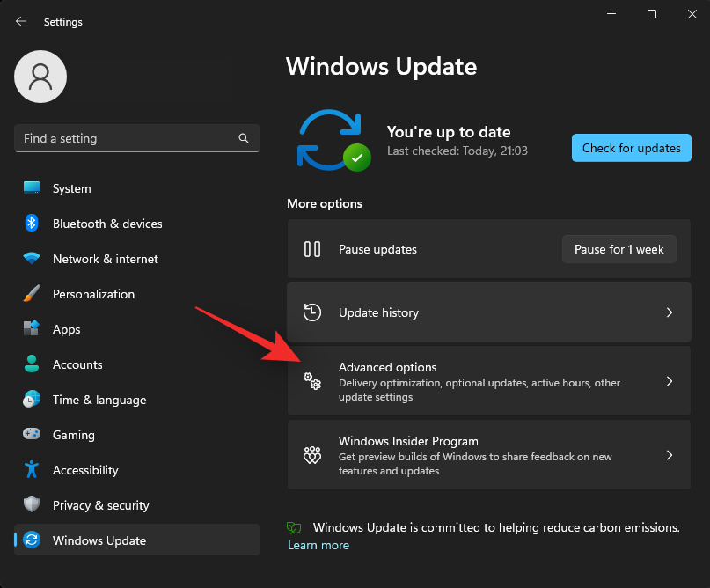Expand the Windows Insider Program entry
This screenshot has height=588, width=710.
point(489,455)
